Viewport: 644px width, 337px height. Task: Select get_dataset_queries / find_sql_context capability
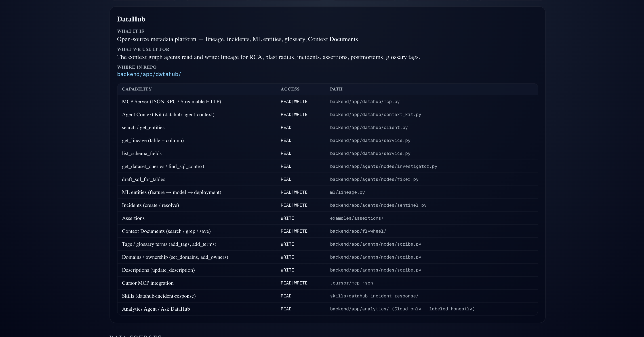click(163, 166)
